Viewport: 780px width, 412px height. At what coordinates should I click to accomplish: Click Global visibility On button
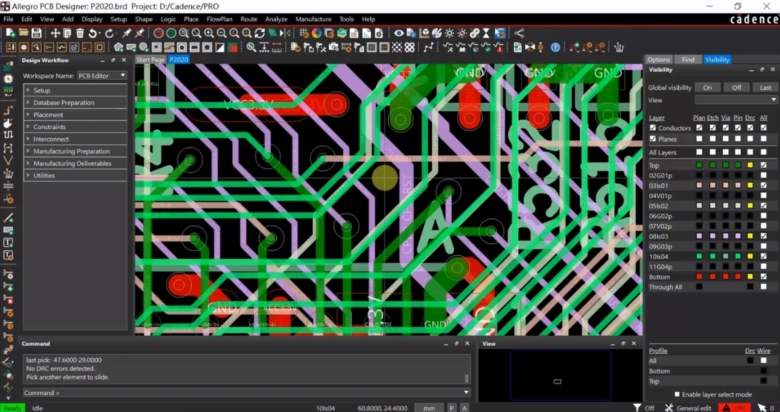707,88
